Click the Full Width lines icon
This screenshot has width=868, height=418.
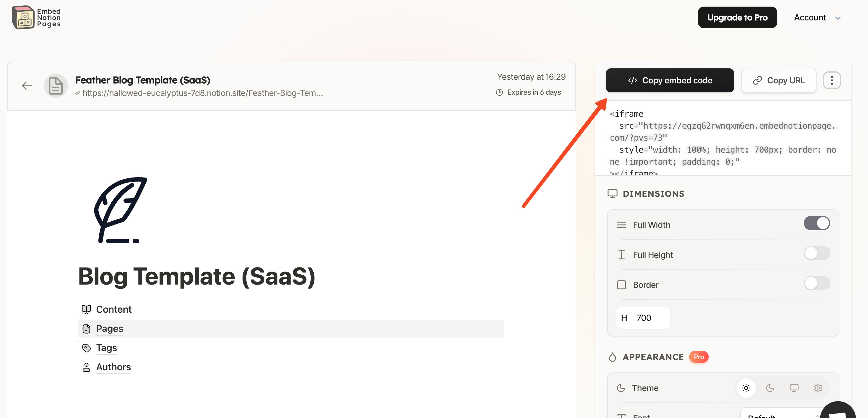point(621,225)
